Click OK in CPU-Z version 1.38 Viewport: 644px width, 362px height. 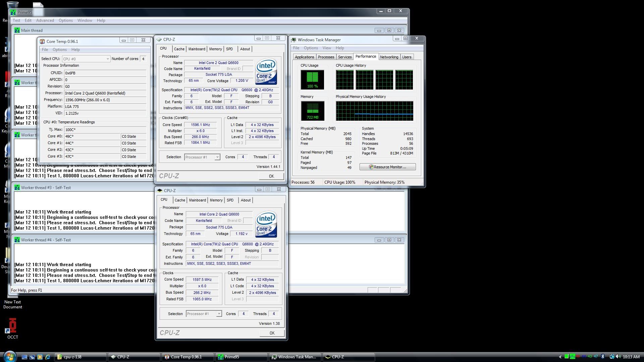(272, 333)
